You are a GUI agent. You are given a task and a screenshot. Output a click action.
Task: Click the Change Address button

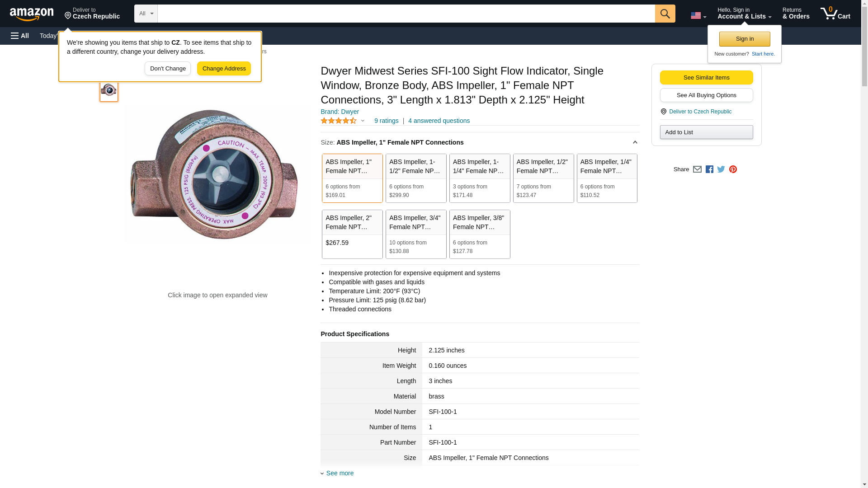click(224, 69)
